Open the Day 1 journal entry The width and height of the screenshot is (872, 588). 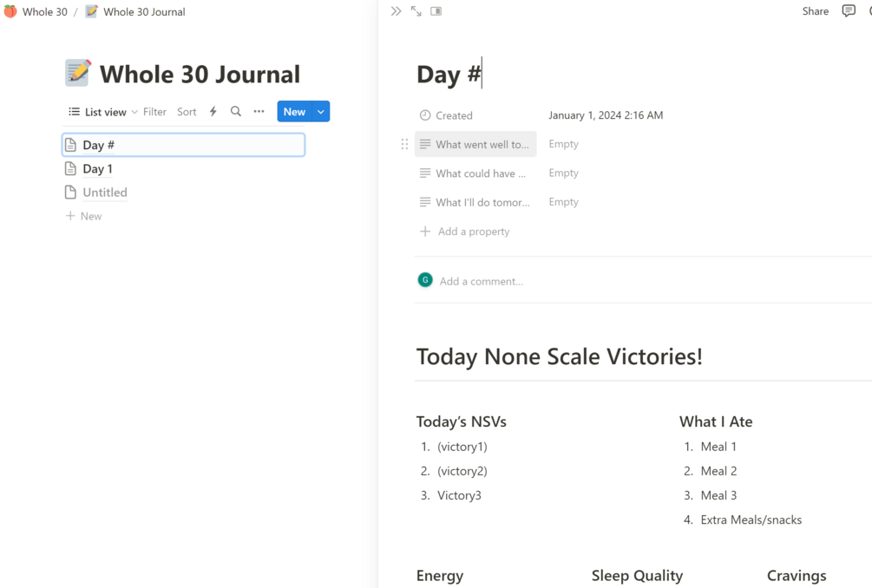tap(97, 169)
